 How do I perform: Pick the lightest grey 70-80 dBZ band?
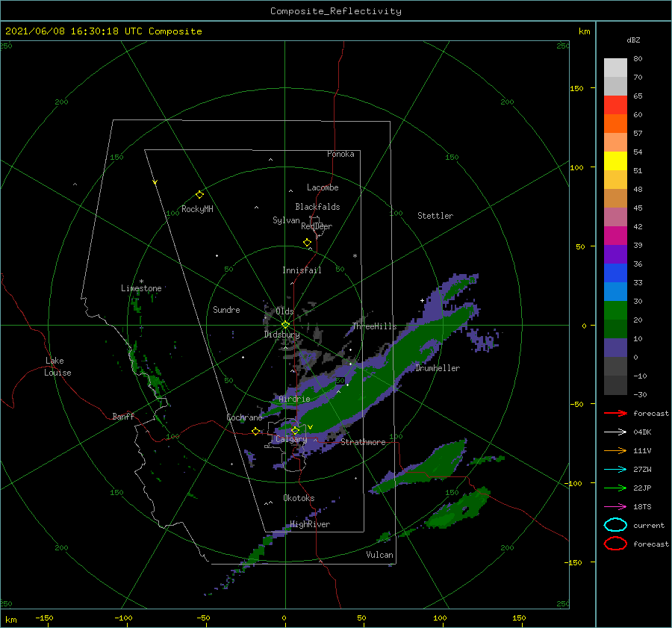(x=615, y=68)
